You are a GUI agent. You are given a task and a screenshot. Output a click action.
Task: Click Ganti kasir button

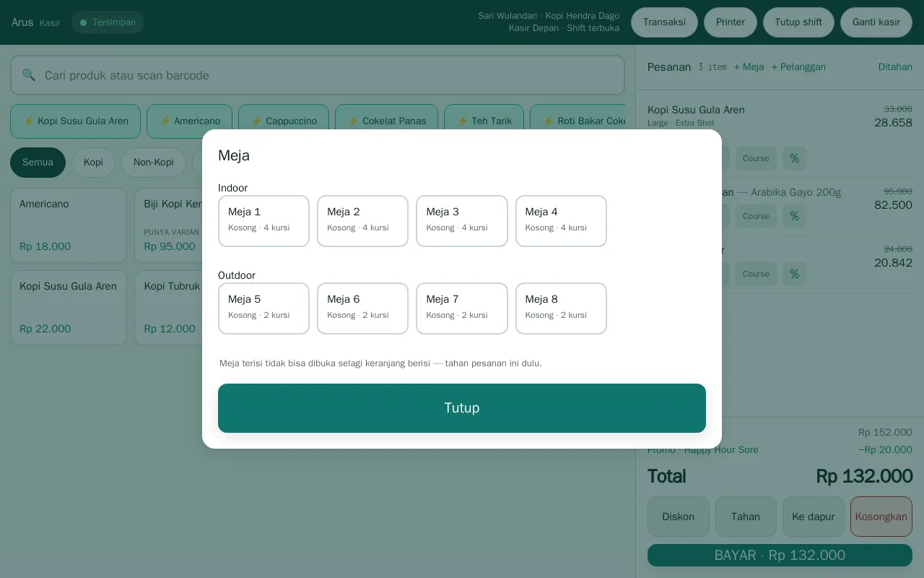876,22
